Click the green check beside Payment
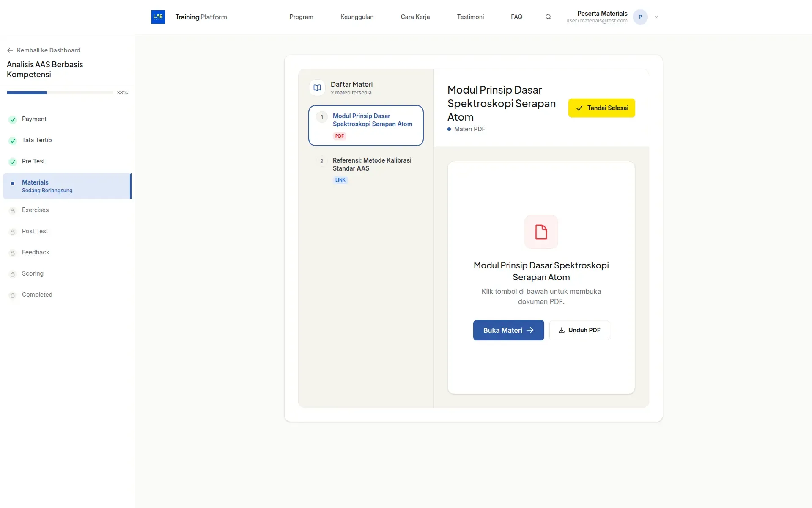This screenshot has height=508, width=812. pyautogui.click(x=13, y=119)
